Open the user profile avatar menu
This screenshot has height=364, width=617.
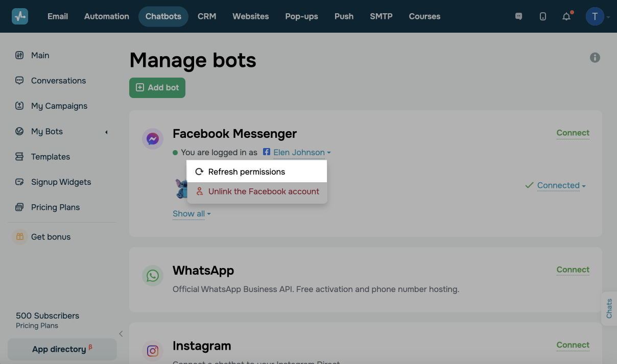(595, 16)
